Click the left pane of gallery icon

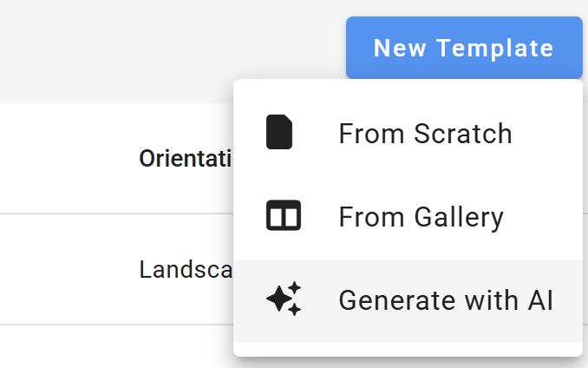coord(276,217)
